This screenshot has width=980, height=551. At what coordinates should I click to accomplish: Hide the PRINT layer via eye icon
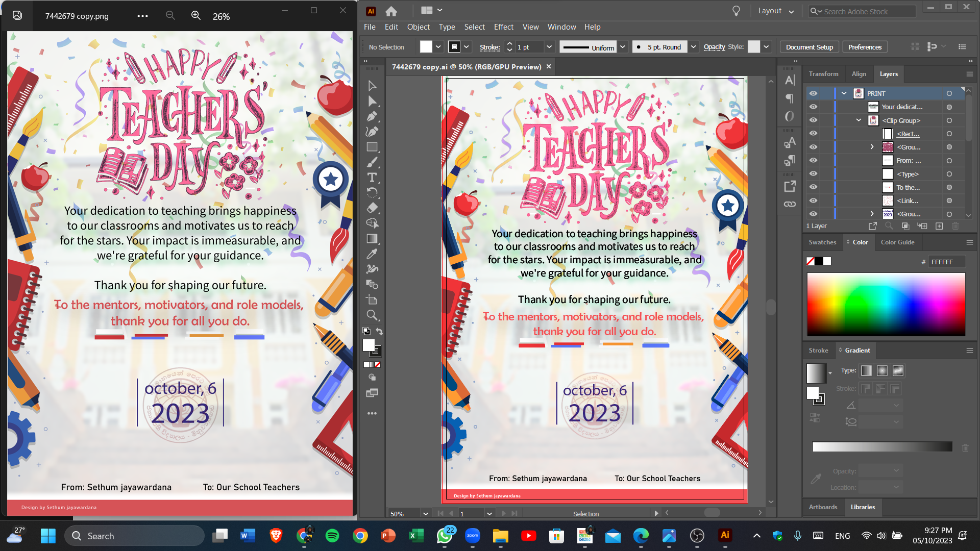813,93
